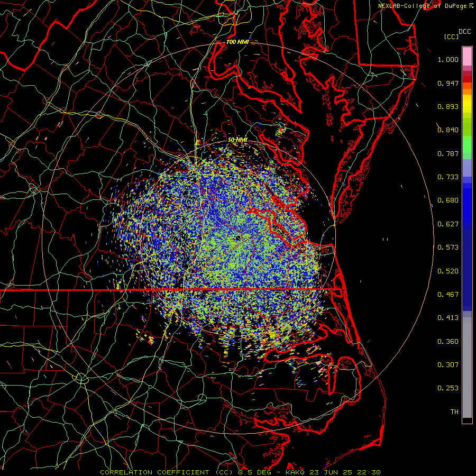Select the 0.520 legend value
The image size is (476, 476).
[x=448, y=271]
